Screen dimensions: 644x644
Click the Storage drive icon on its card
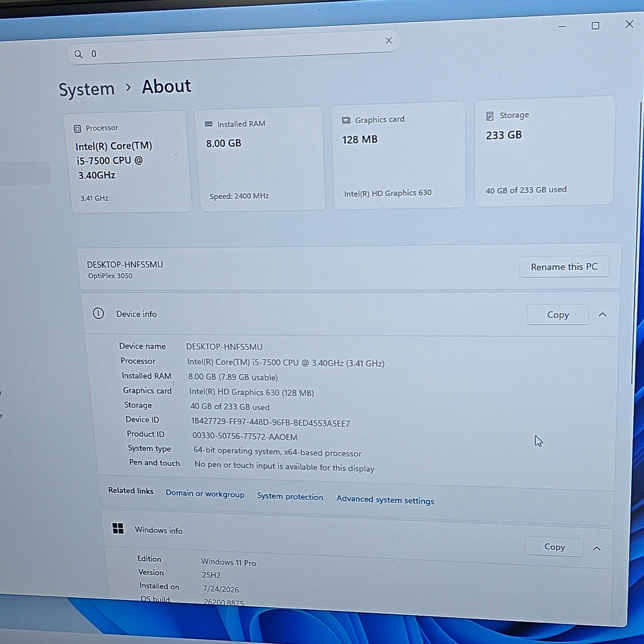click(x=489, y=116)
